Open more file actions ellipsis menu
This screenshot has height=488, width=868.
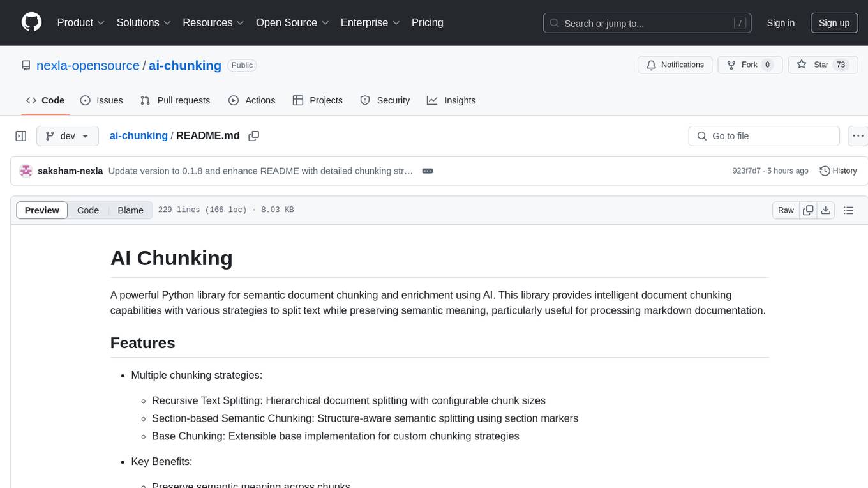tap(858, 136)
